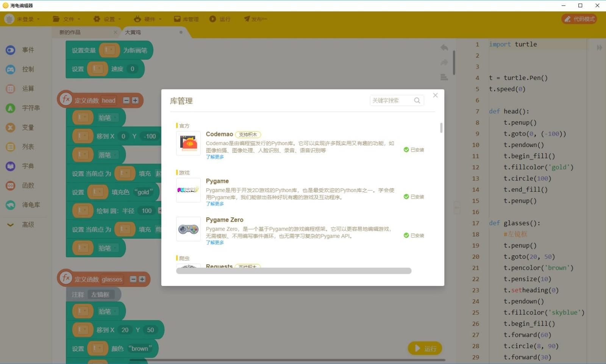Viewport: 606px width, 364px height.
Task: Click the undo arrow in workspace
Action: (x=444, y=47)
